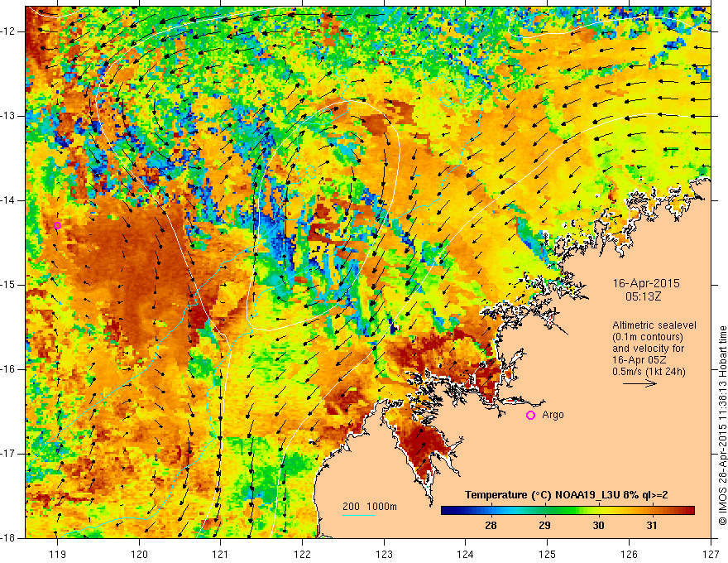Click the longitude axis label '127'

711,554
